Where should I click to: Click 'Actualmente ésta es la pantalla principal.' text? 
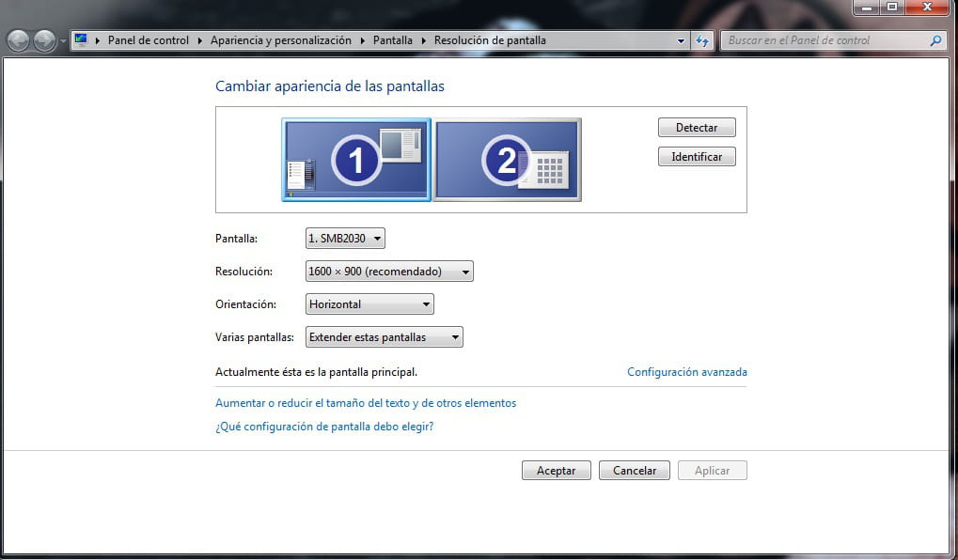click(x=317, y=372)
